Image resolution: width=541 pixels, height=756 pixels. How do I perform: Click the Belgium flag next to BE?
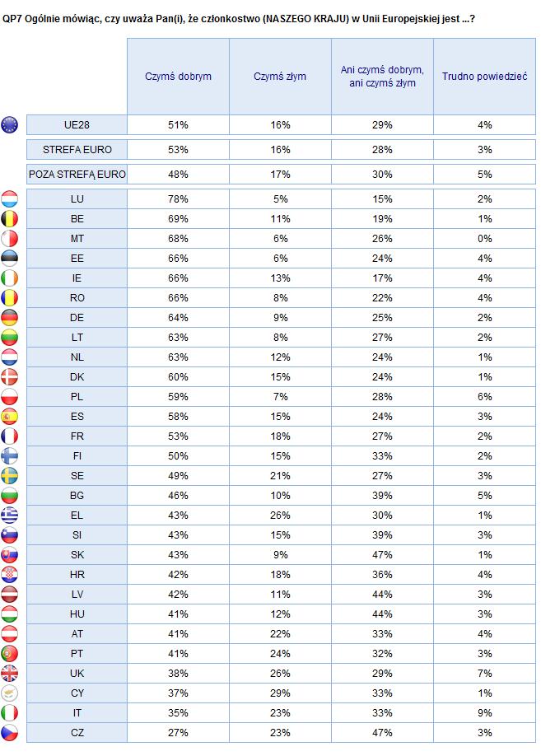pos(9,218)
